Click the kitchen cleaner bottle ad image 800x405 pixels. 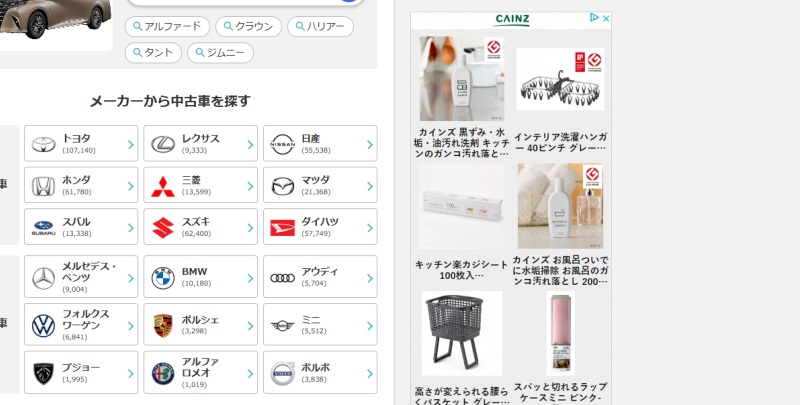[x=462, y=79]
